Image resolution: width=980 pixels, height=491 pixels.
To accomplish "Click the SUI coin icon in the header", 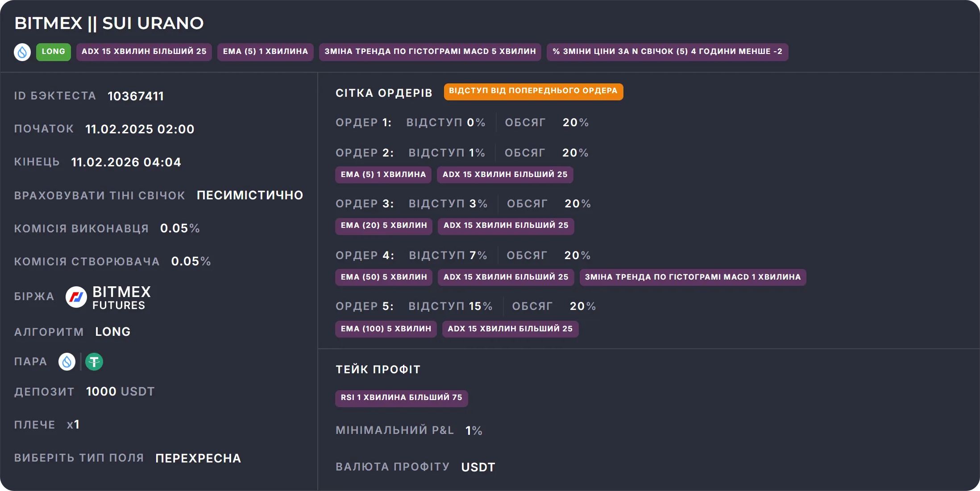I will 22,52.
